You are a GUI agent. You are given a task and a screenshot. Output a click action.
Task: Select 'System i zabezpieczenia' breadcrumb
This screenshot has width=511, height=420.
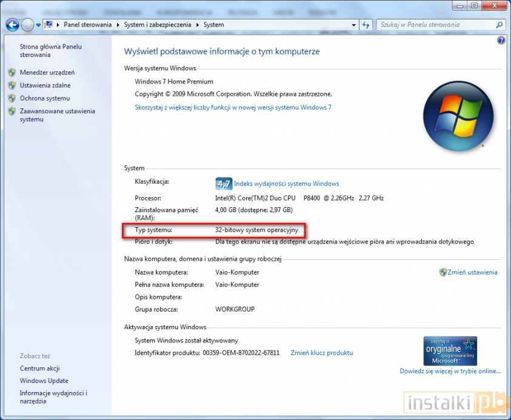coord(156,25)
